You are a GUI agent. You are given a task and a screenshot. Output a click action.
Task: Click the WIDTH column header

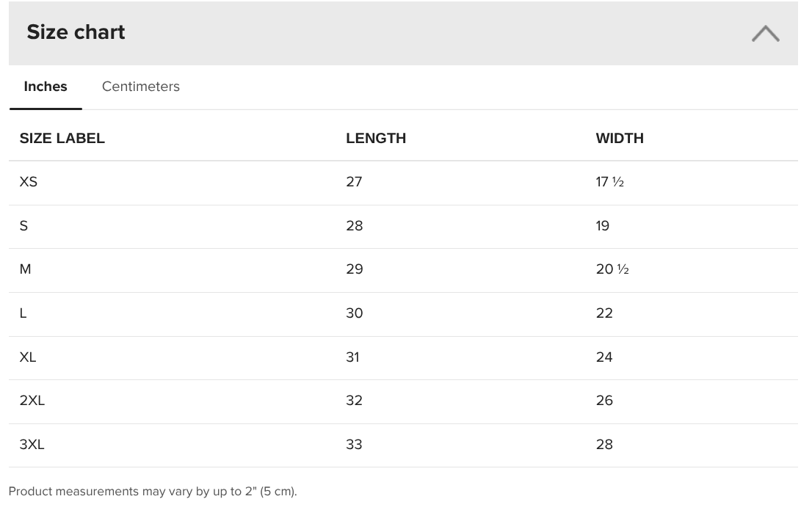620,138
